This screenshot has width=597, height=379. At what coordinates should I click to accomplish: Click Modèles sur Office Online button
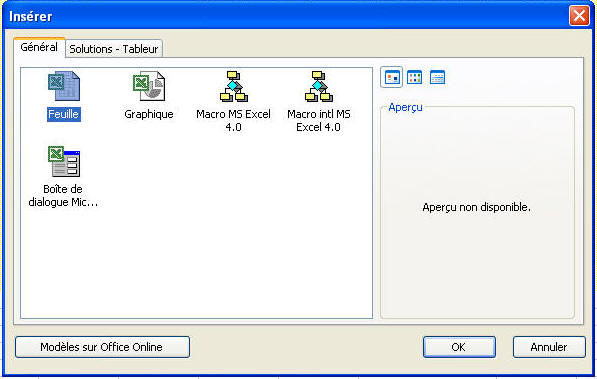(x=102, y=347)
